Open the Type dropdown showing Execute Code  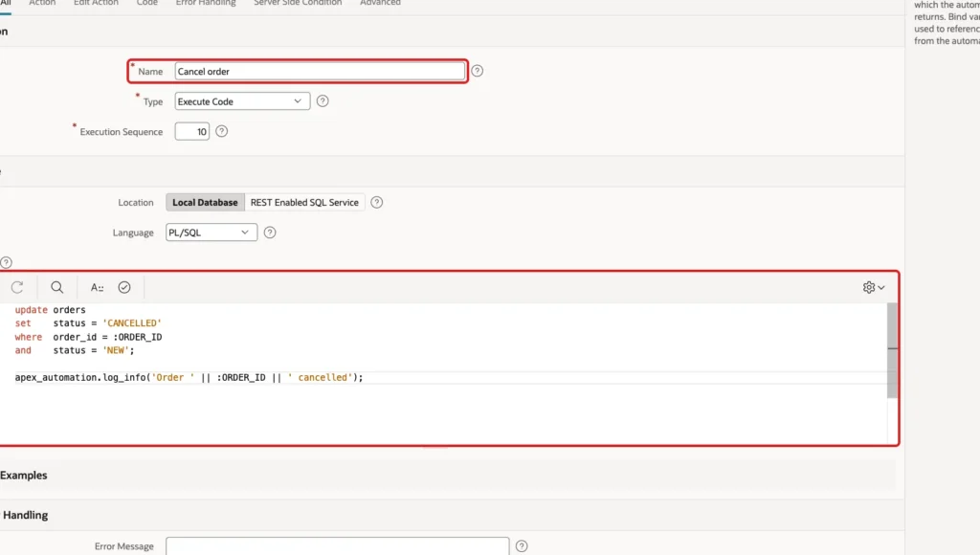pyautogui.click(x=242, y=101)
